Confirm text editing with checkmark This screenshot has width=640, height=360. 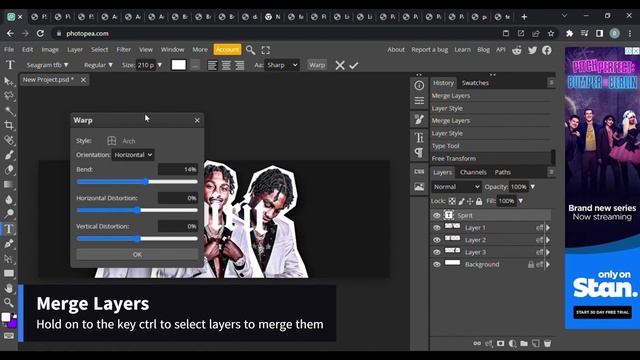tap(353, 65)
